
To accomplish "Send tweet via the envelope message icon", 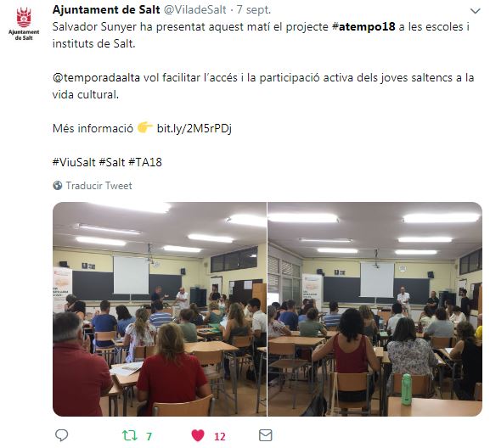I will (266, 435).
